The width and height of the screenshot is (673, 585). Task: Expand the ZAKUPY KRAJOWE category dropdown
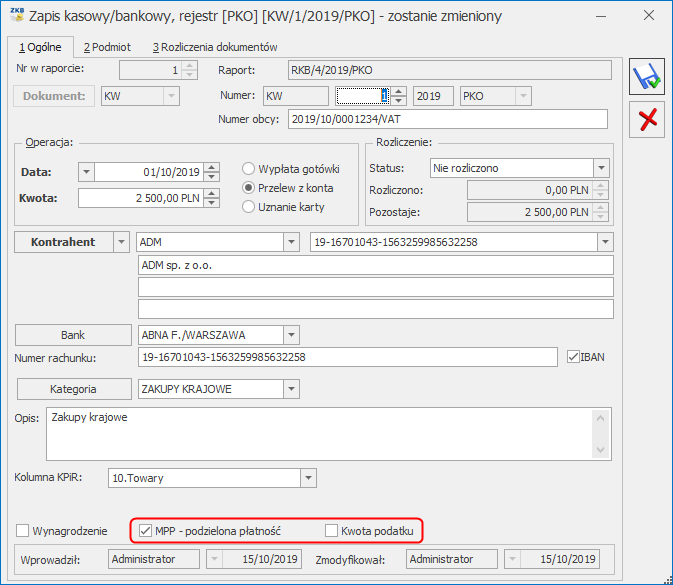(290, 388)
